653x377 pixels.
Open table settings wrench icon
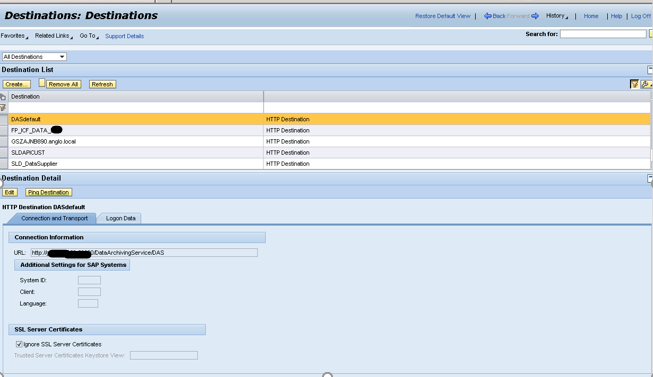tap(646, 84)
